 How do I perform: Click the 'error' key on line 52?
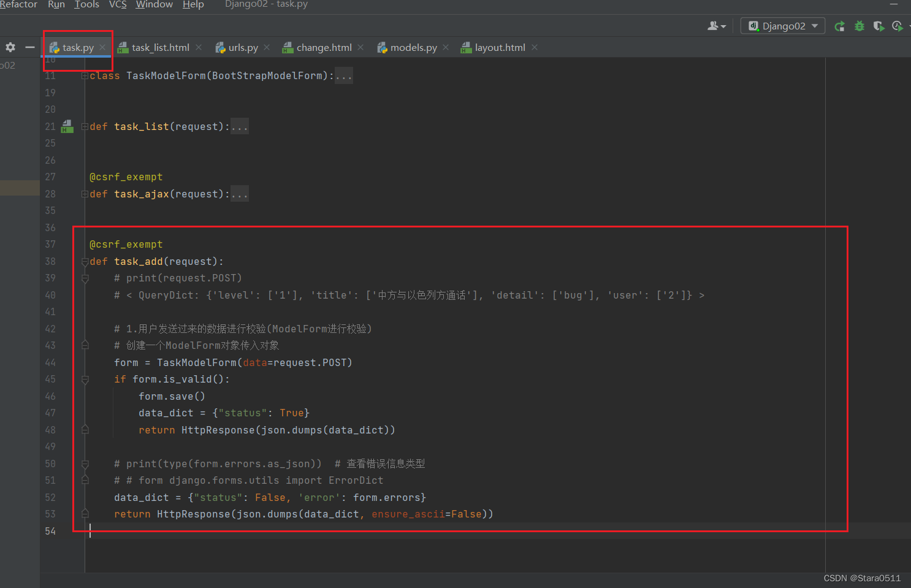(x=319, y=498)
